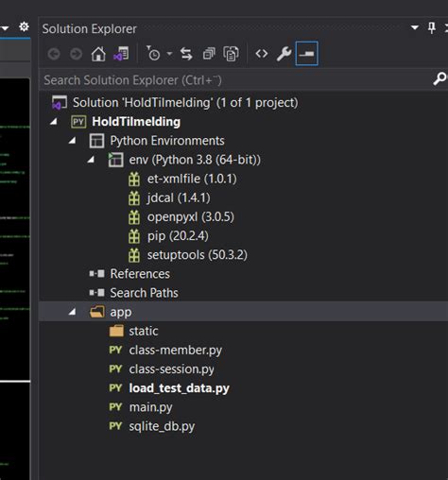Click the open folder icon for app
448x480 pixels.
click(x=97, y=312)
